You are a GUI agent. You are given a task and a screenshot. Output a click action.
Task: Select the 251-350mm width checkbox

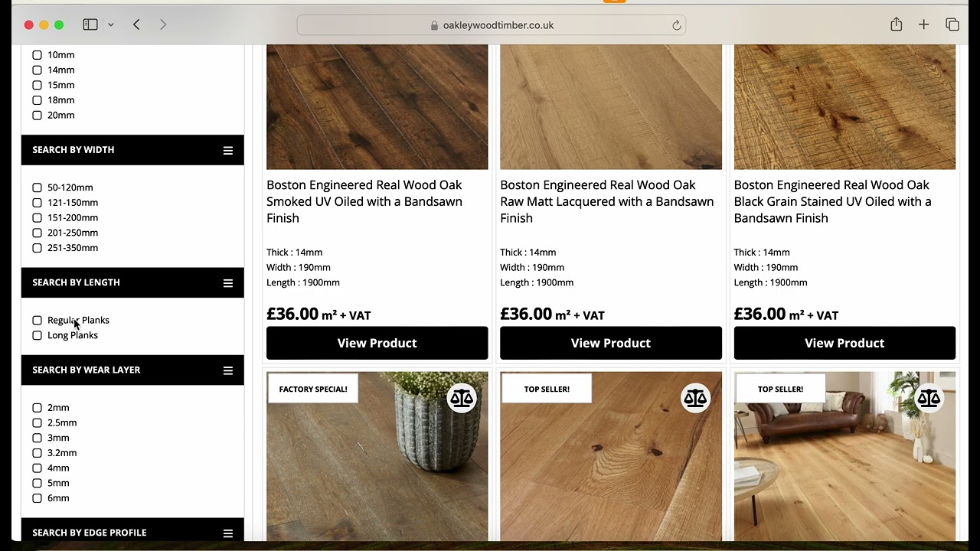click(37, 248)
